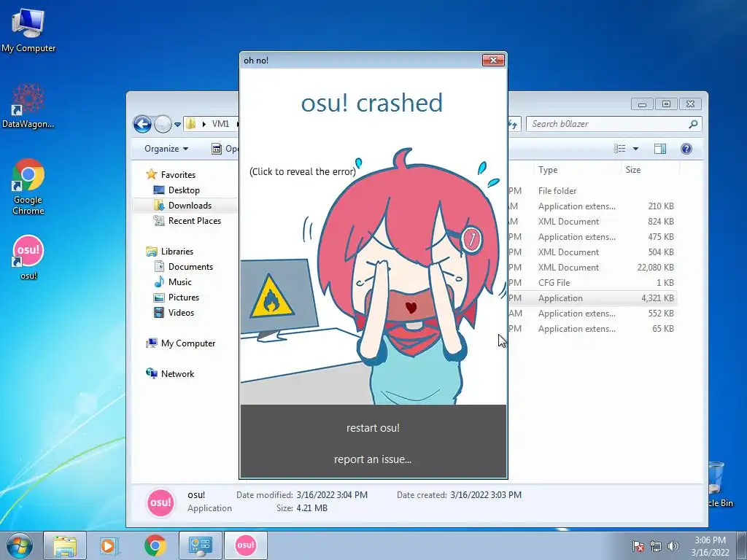
Task: Select Favorites in navigation pane
Action: tap(178, 174)
